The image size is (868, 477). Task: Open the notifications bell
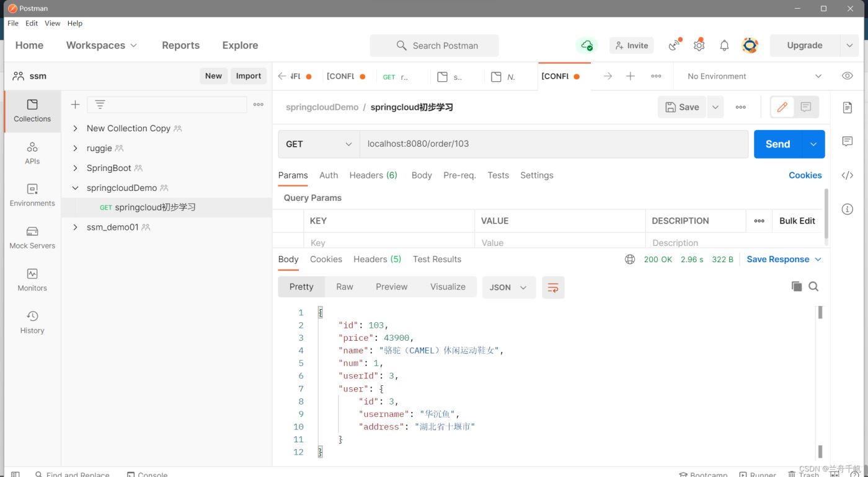724,45
